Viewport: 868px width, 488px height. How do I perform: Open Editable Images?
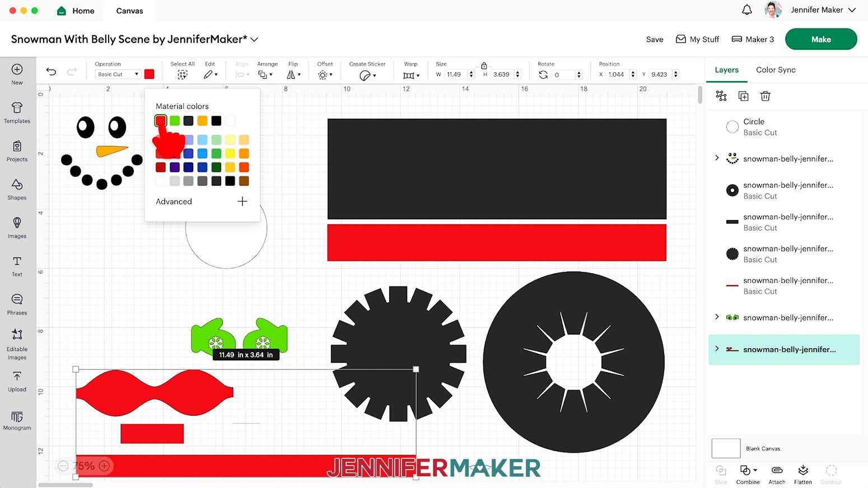coord(17,335)
